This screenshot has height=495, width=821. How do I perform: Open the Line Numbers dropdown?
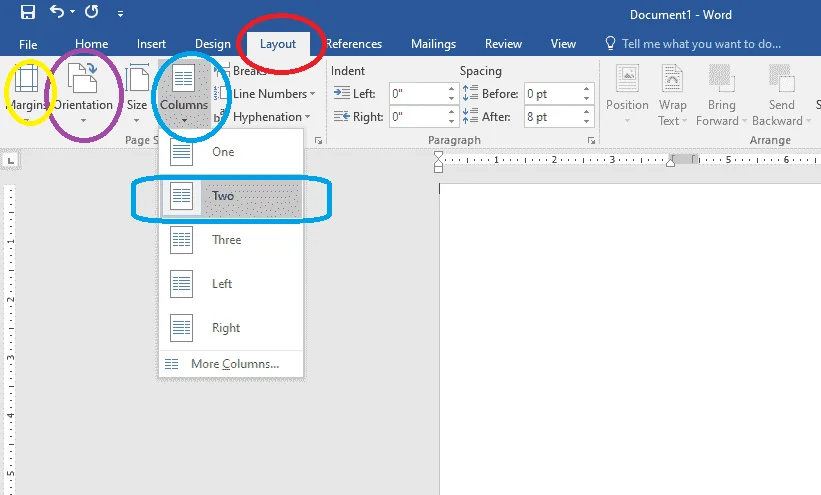pos(264,94)
